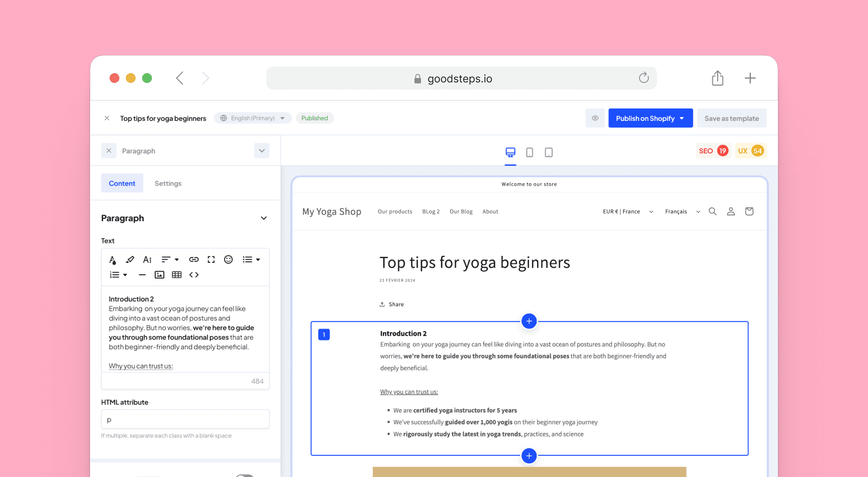
Task: Click the Why you can trust us link
Action: 409,392
